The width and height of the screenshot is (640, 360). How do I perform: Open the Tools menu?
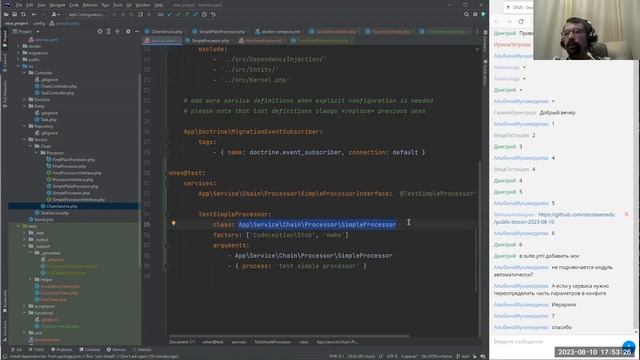click(118, 5)
